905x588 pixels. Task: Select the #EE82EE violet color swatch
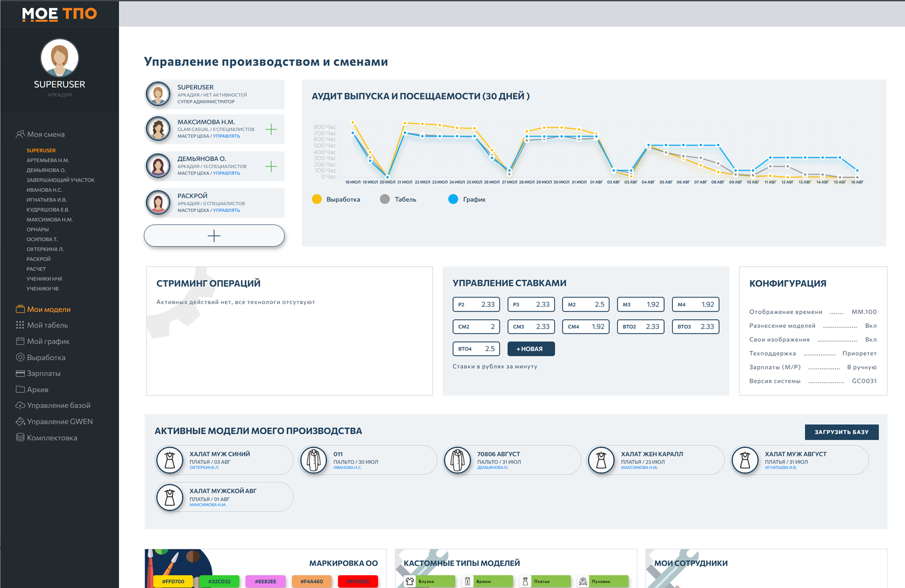pyautogui.click(x=266, y=582)
